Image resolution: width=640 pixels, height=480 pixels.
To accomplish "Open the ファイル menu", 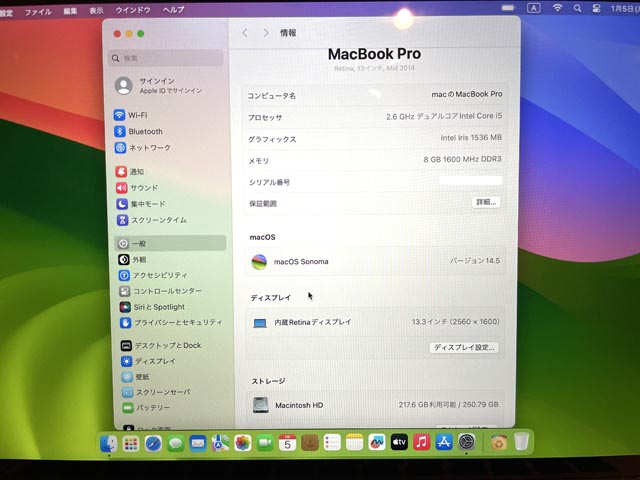I will (38, 10).
